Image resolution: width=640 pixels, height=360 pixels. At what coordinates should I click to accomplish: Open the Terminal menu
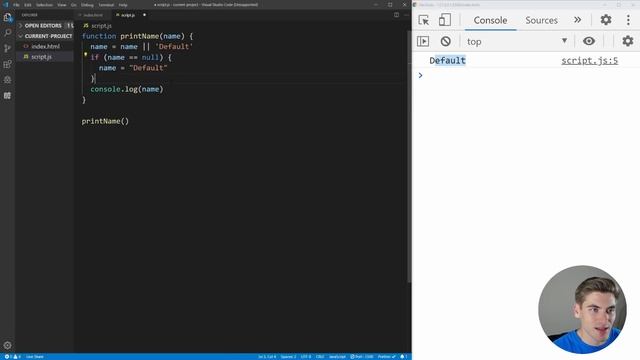tap(106, 5)
